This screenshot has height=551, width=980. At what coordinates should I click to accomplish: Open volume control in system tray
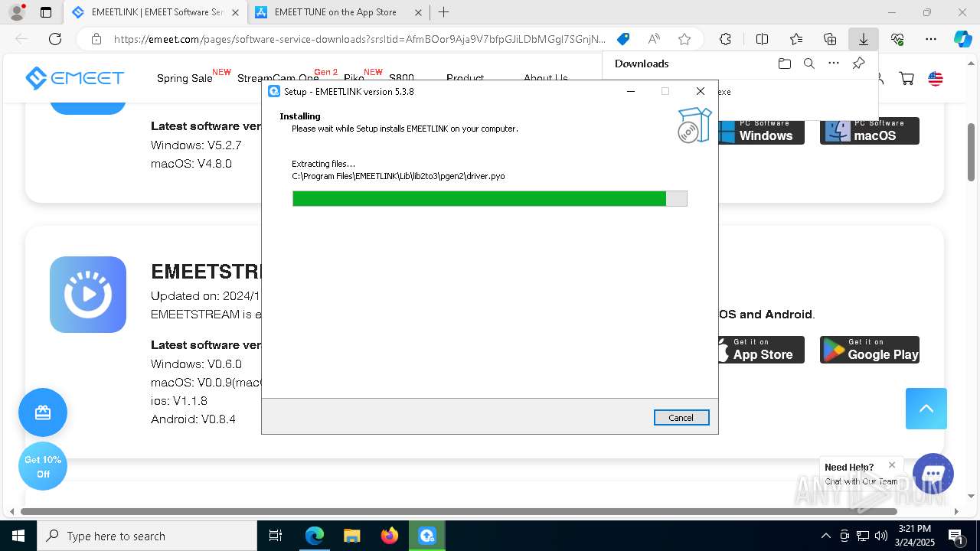(881, 536)
